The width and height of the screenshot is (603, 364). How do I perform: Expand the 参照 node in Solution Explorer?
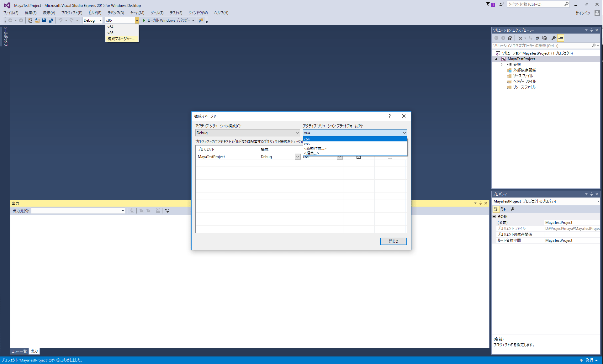coord(501,65)
